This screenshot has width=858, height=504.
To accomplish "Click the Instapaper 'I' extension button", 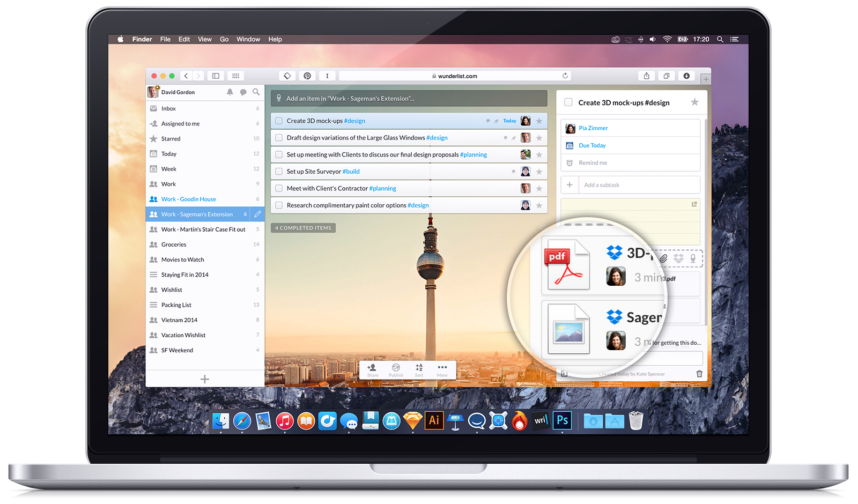I will coord(327,76).
